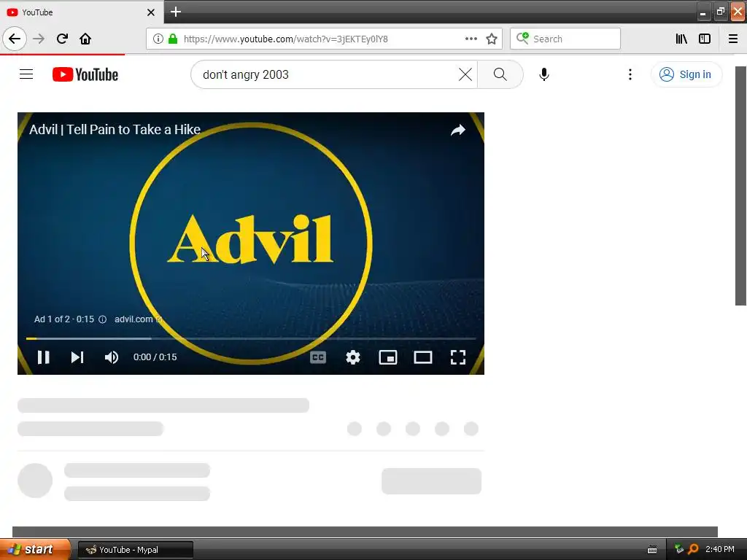The height and width of the screenshot is (560, 747).
Task: Toggle the browser sidebar view
Action: point(705,39)
